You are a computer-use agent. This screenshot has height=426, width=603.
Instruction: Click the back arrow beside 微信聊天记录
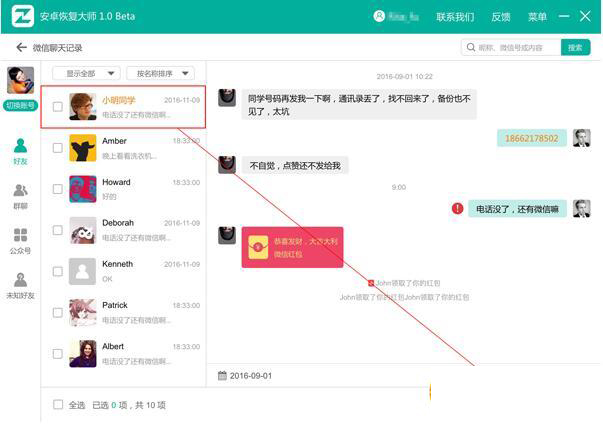(21, 48)
